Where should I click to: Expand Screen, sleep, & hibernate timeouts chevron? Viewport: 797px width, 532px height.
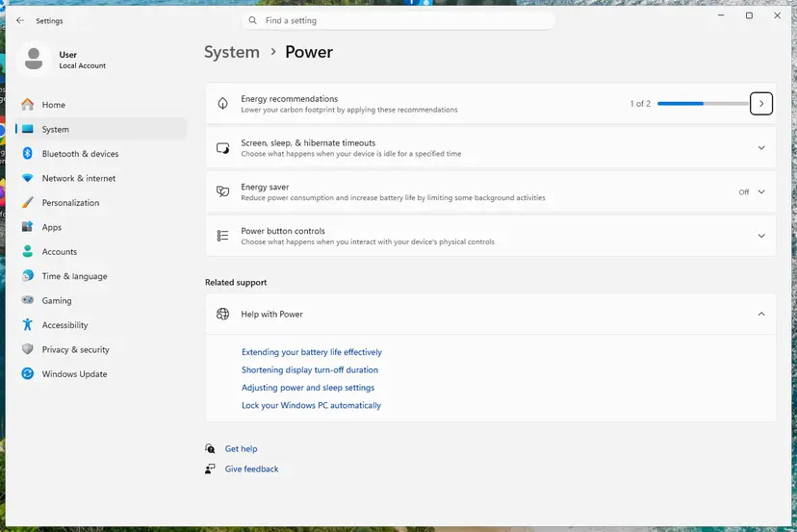[x=761, y=148]
